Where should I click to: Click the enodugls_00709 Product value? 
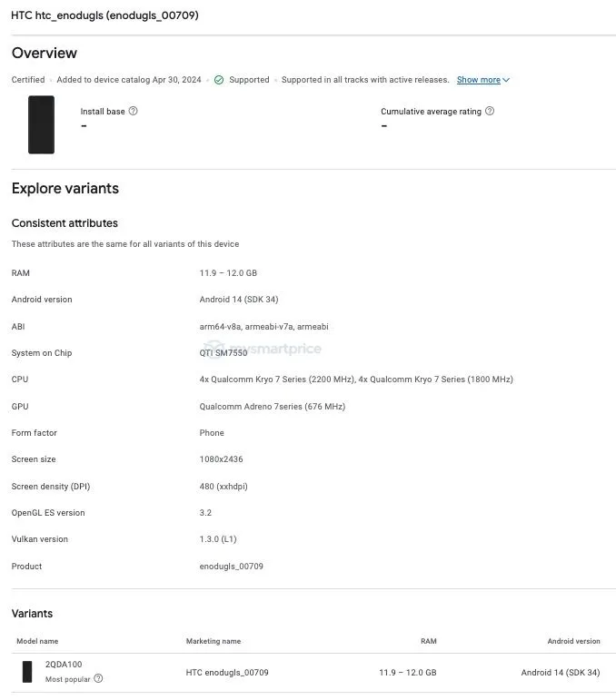tap(231, 566)
